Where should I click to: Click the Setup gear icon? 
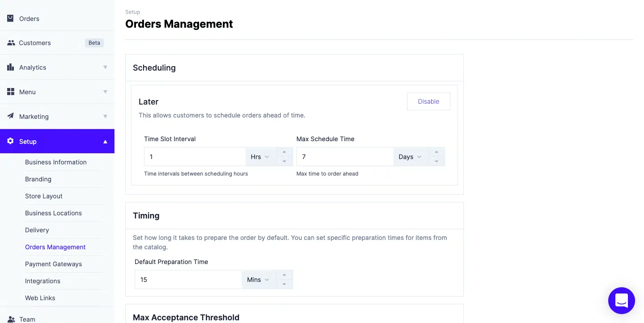click(11, 141)
